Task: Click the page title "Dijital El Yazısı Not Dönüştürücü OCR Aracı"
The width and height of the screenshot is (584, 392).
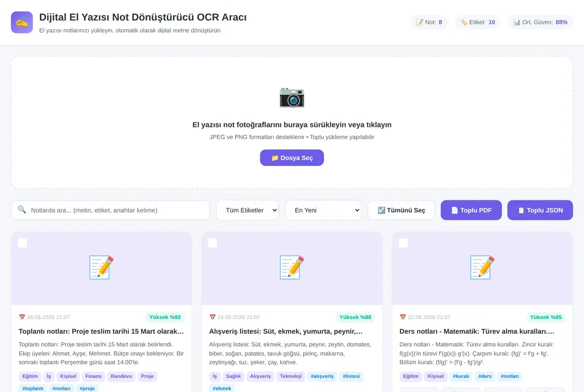Action: click(x=143, y=18)
